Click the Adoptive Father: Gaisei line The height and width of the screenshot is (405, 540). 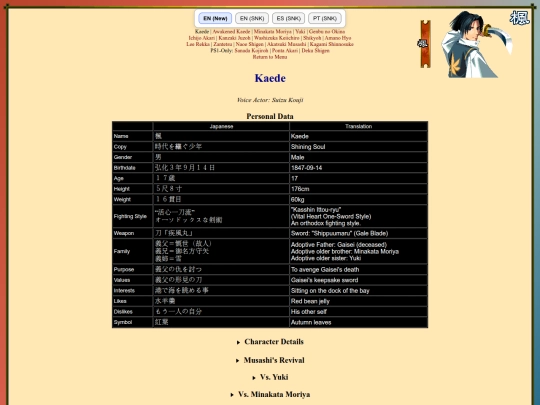(x=339, y=245)
